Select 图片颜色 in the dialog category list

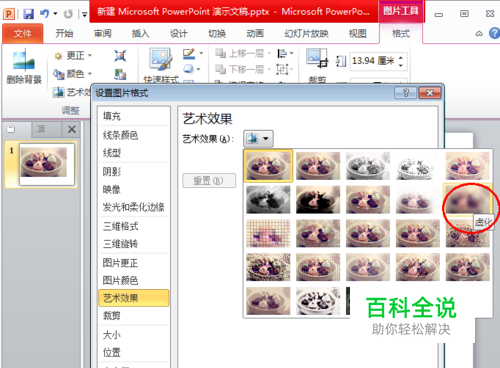point(134,280)
